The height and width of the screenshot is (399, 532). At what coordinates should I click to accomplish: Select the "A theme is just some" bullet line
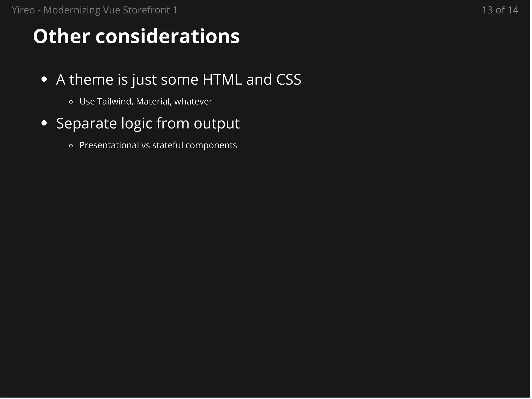pyautogui.click(x=178, y=79)
